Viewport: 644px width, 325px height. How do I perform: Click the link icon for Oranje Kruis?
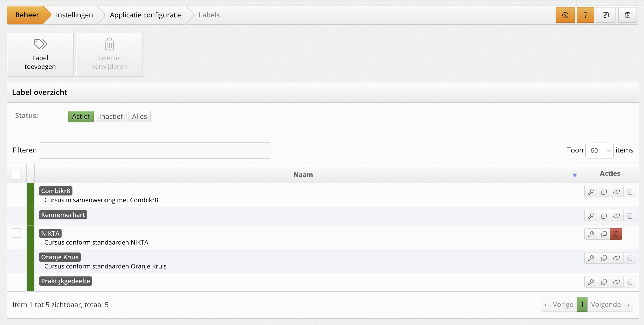616,258
